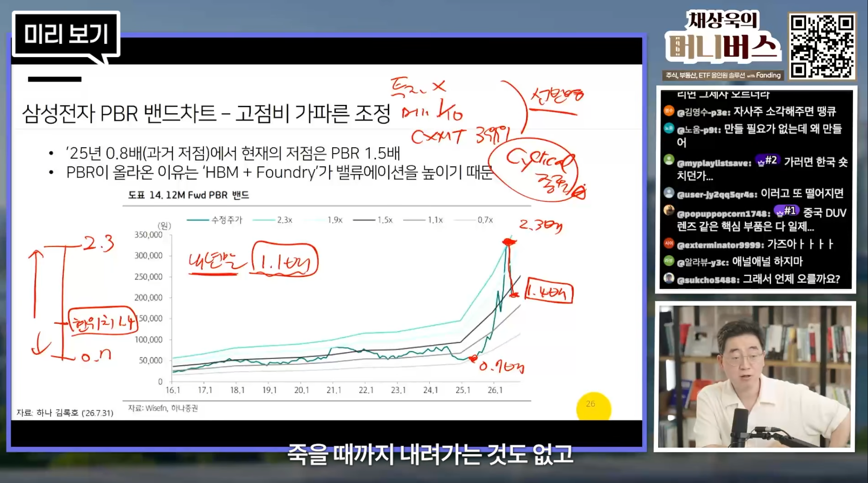Click the username @알라뷰-y3c
The height and width of the screenshot is (483, 868).
[702, 262]
